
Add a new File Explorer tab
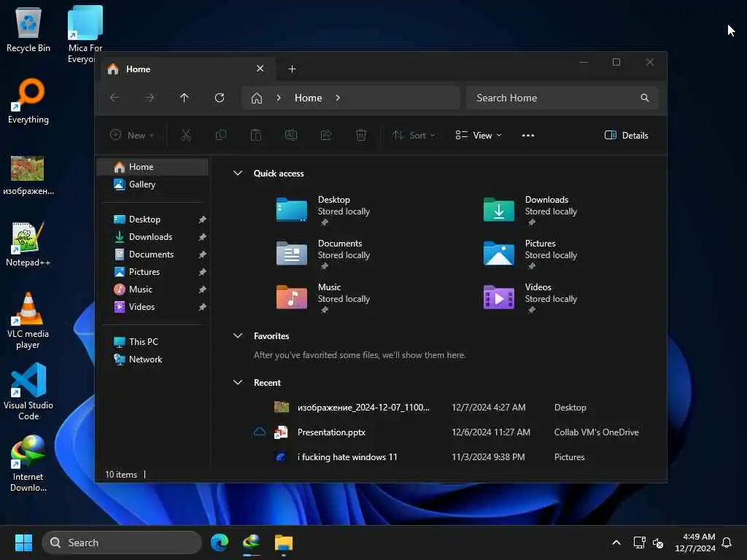point(293,69)
